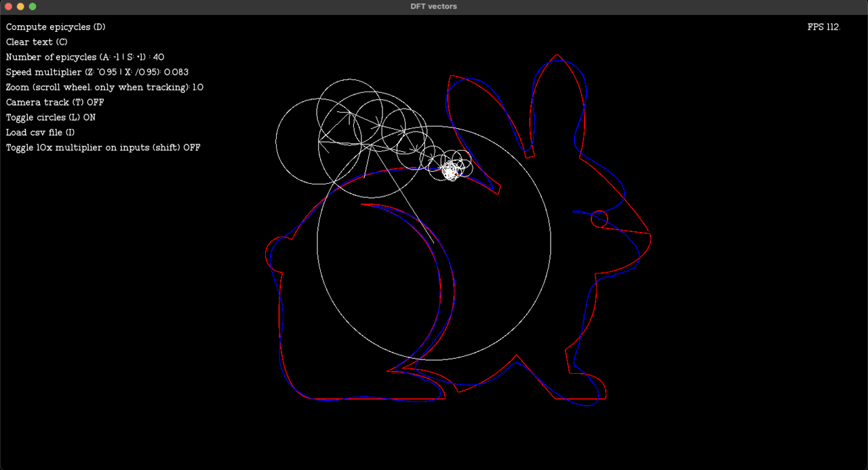
Task: Toggle Camera track (T) OFF setting
Action: (x=55, y=102)
